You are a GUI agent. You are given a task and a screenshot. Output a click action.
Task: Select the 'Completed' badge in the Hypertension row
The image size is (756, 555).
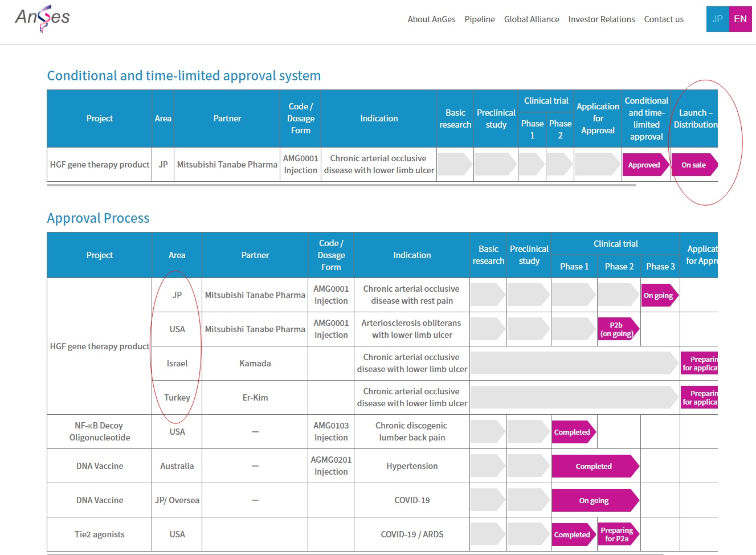(595, 466)
